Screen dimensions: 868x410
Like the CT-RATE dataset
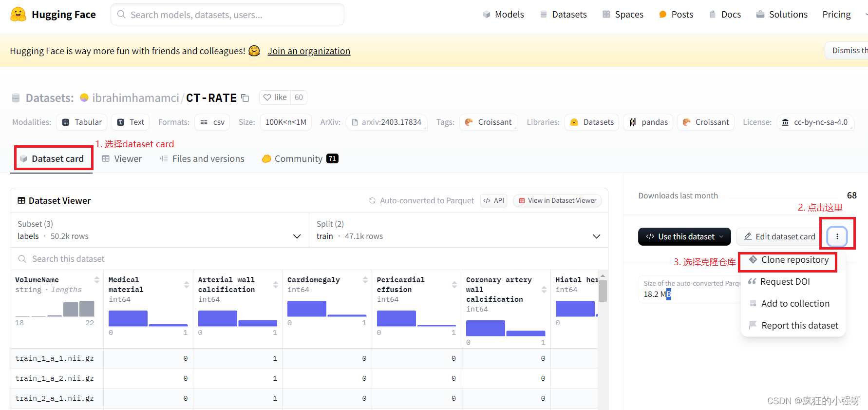pyautogui.click(x=275, y=98)
